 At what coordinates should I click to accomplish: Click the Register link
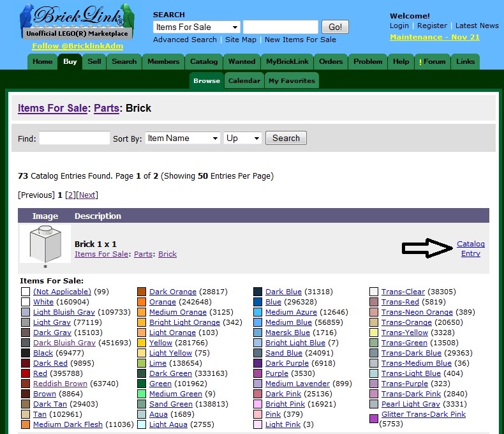click(432, 26)
